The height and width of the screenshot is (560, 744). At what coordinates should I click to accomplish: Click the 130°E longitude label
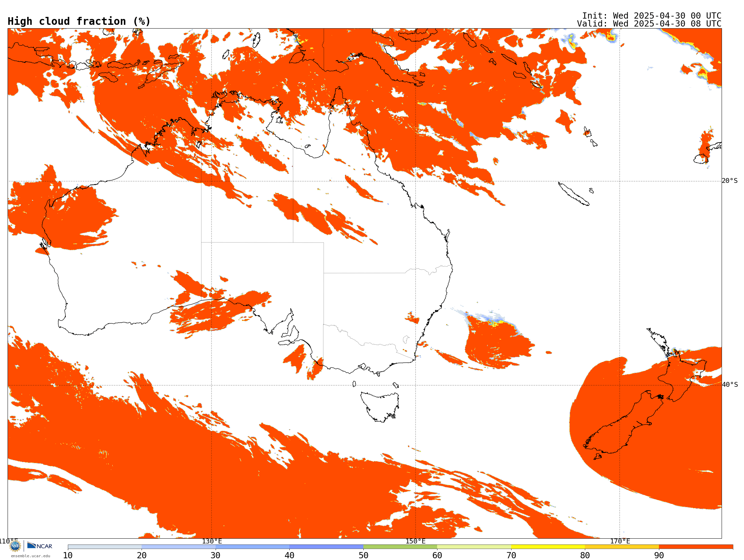[x=212, y=541]
